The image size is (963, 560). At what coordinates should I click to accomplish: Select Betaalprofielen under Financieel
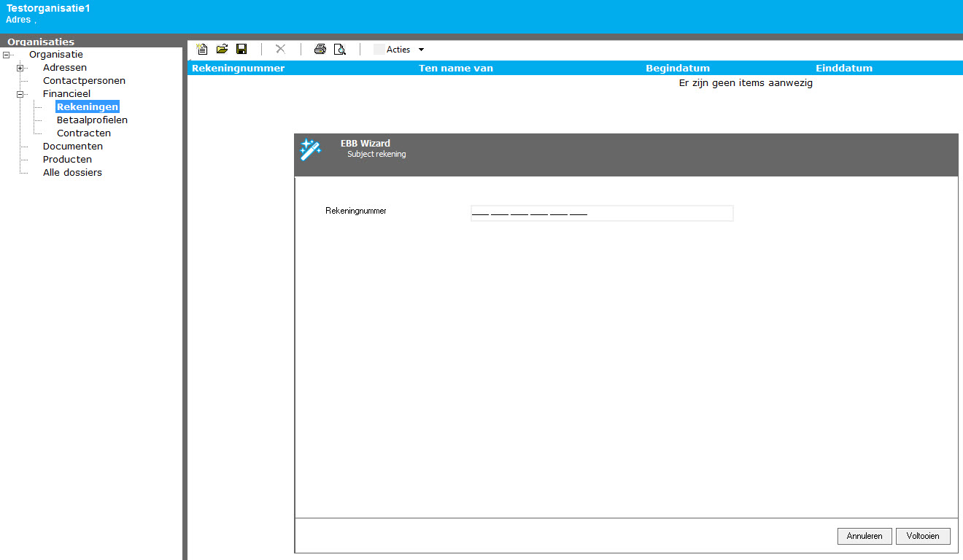[x=92, y=120]
